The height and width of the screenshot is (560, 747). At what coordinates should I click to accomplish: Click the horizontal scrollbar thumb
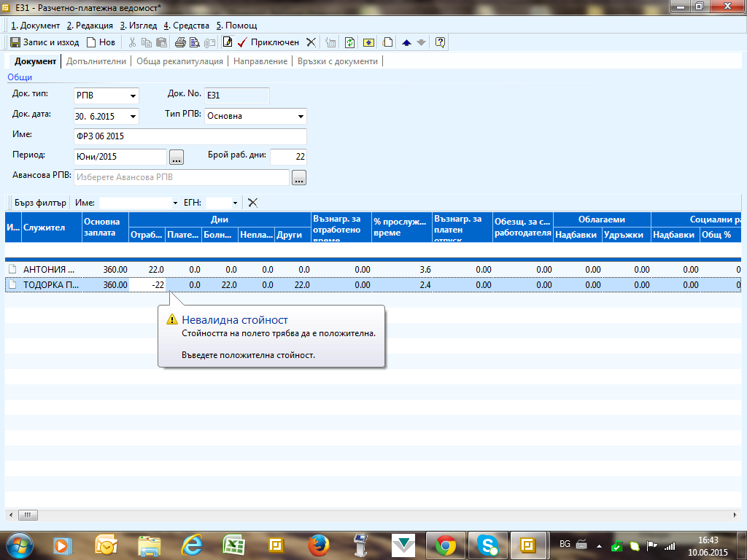point(28,515)
